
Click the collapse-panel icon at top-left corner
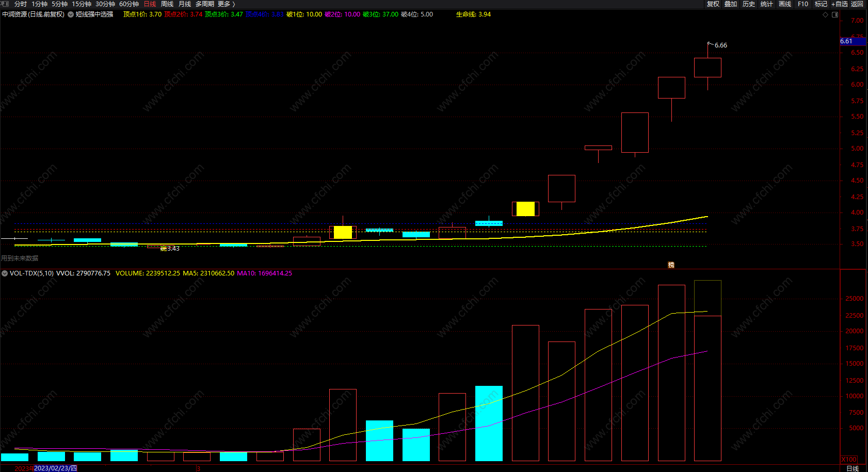click(5, 4)
